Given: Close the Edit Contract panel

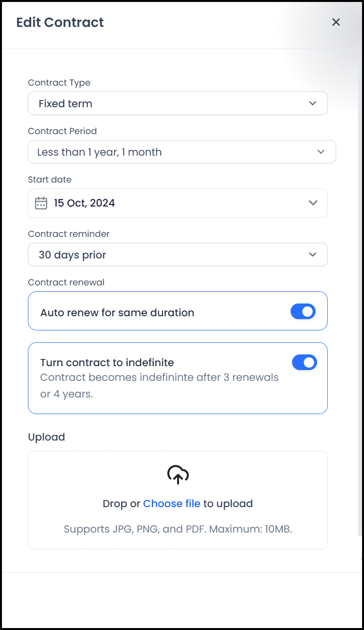Looking at the screenshot, I should click(x=336, y=22).
